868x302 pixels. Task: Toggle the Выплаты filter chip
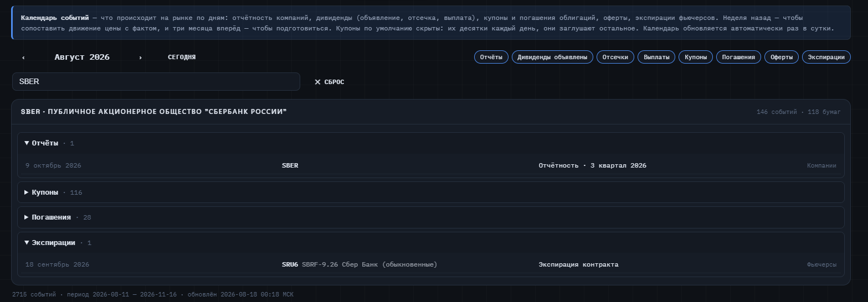point(656,57)
